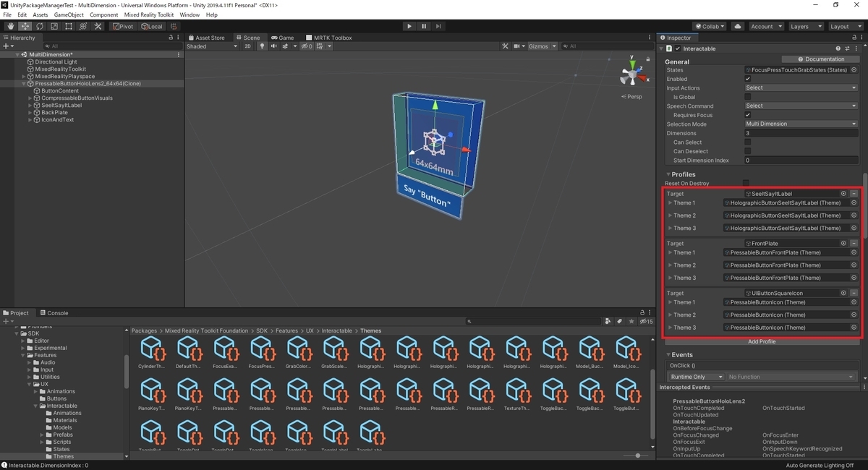Toggle the Persp projection label
Viewport: 868px width, 470px height.
coord(632,96)
